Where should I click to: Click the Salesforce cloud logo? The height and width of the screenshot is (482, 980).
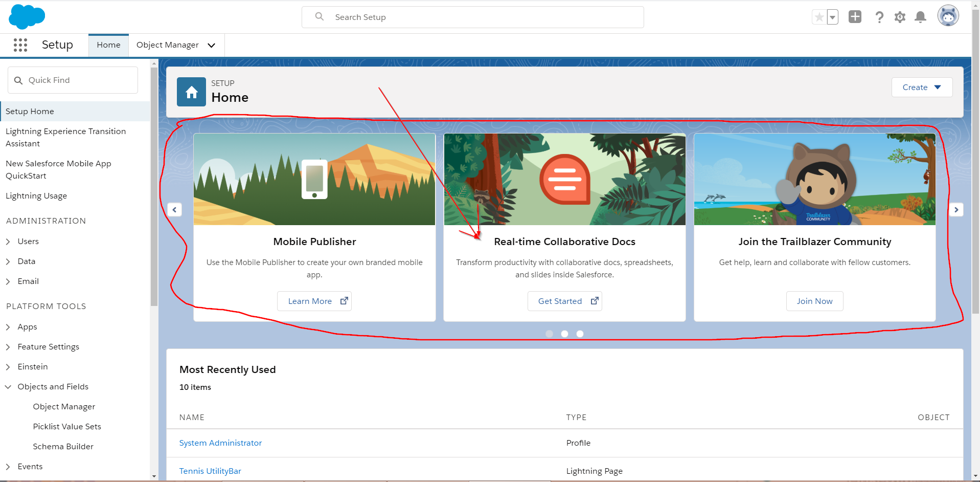(27, 17)
